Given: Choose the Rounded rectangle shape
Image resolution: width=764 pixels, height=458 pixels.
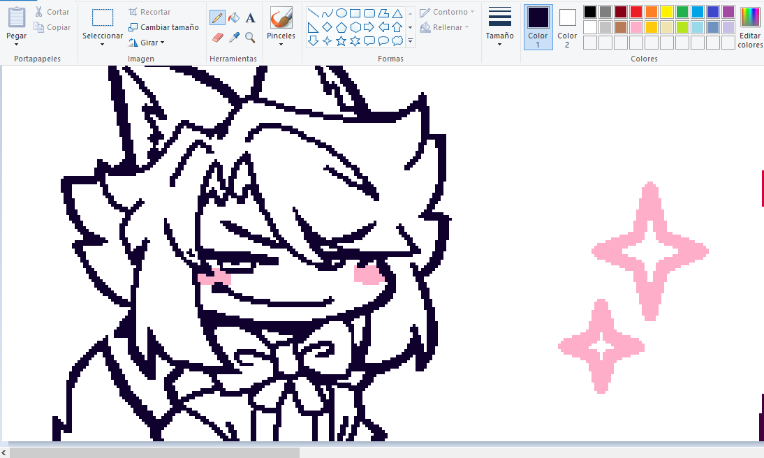Looking at the screenshot, I should [369, 13].
